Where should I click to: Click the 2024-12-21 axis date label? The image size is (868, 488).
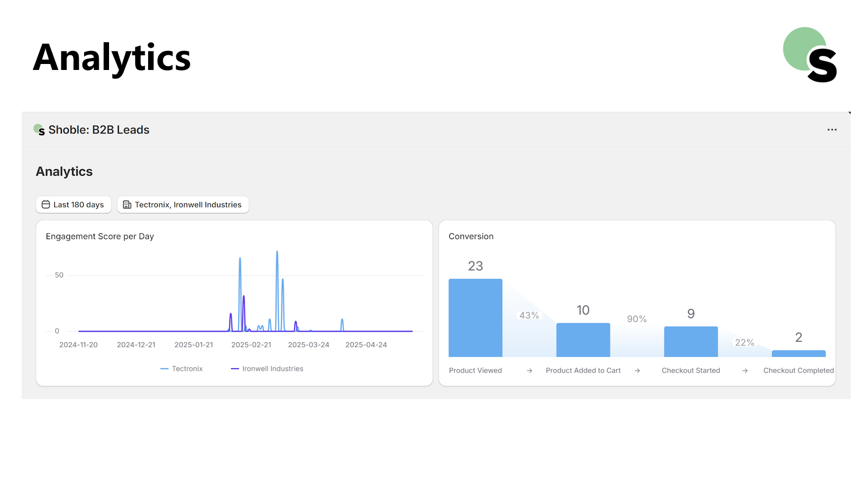(x=136, y=345)
